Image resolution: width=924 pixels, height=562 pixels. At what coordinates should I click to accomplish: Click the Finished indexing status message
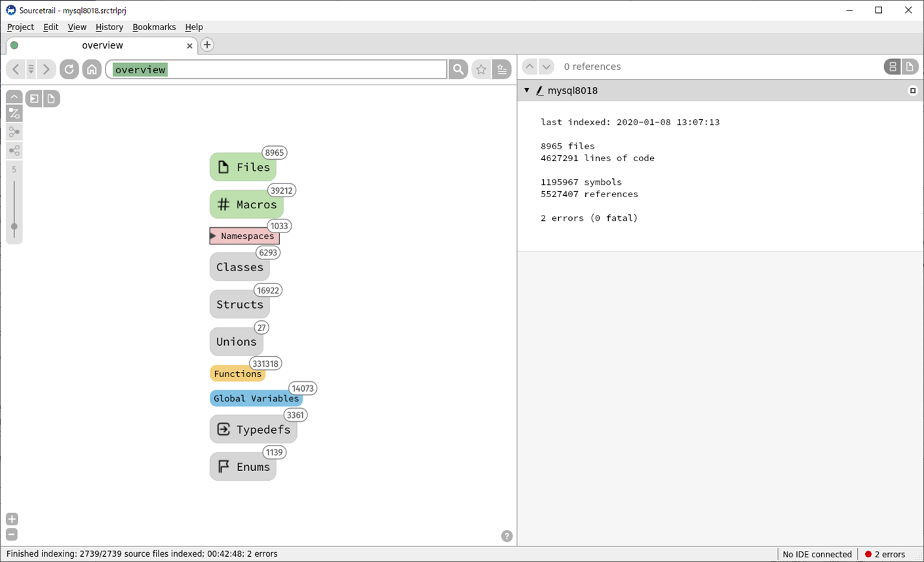click(142, 554)
